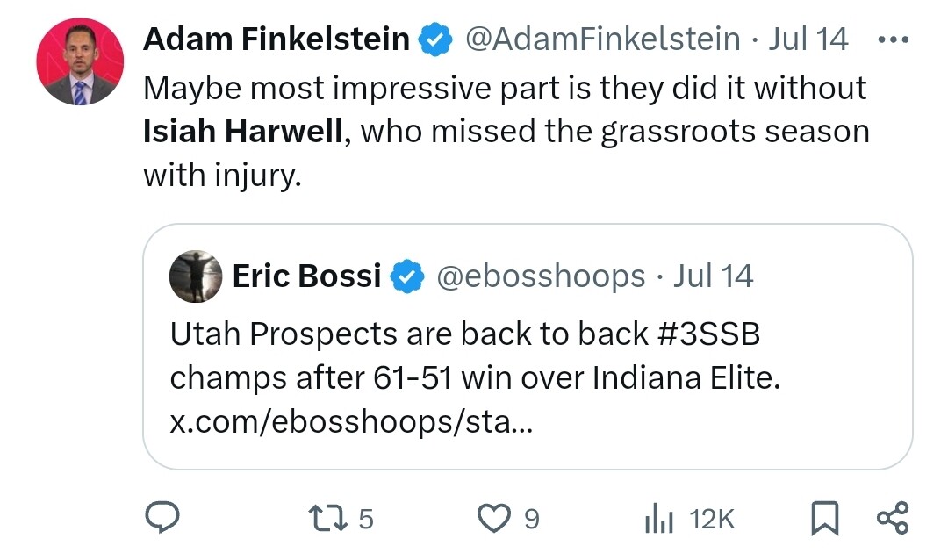Open Eric Bossi's avatar in quoted tweet
The height and width of the screenshot is (560, 948).
tap(195, 276)
